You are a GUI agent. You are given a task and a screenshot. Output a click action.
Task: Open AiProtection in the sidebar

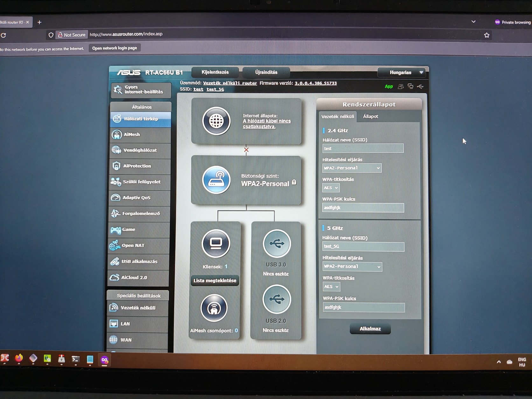[140, 166]
